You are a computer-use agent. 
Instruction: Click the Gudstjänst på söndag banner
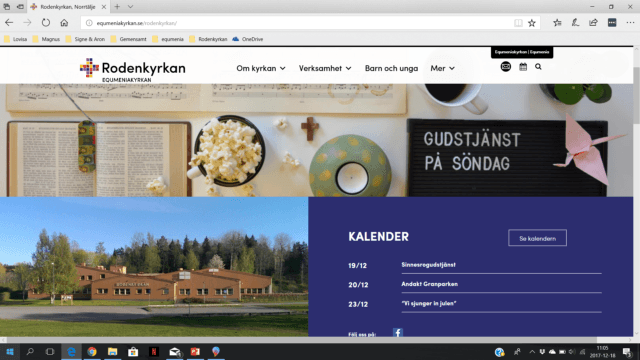(x=316, y=140)
